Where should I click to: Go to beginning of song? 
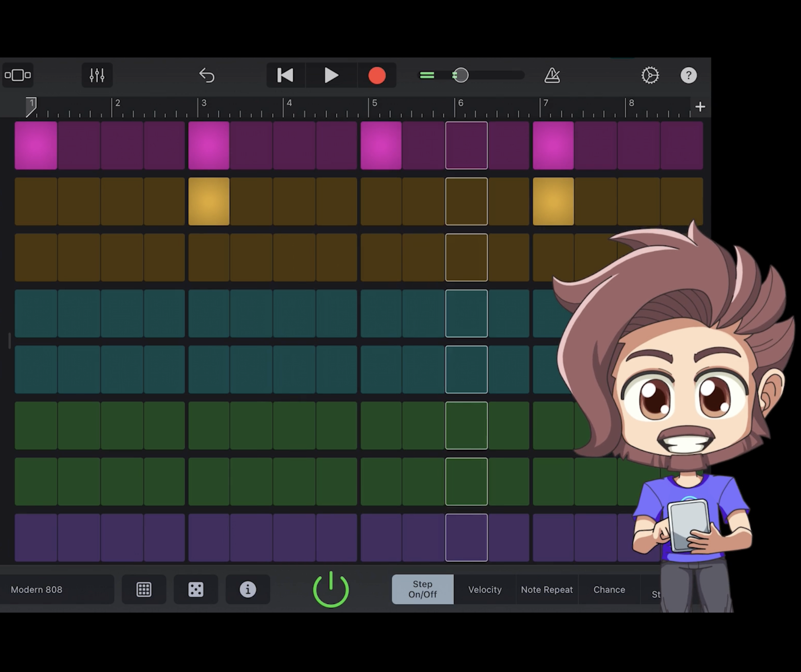tap(285, 75)
